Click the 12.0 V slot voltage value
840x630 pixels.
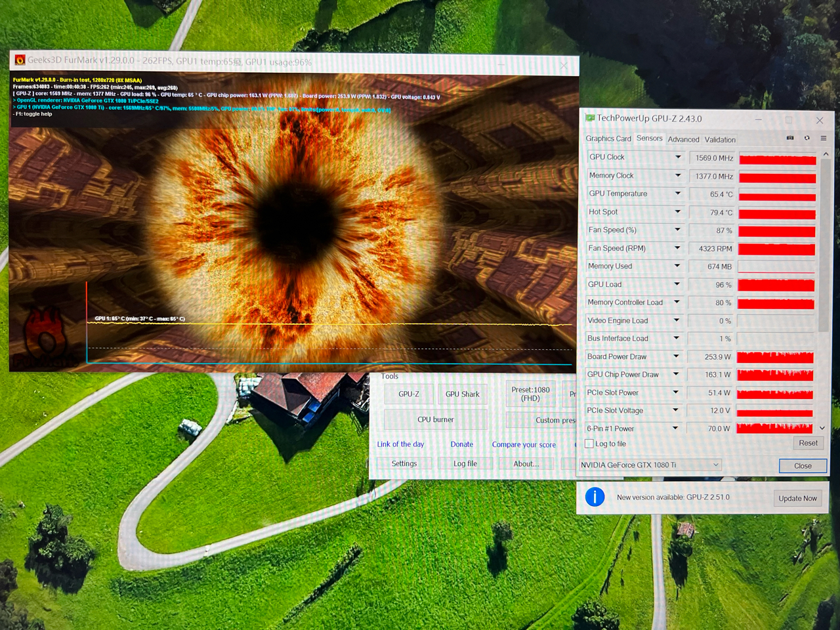(710, 411)
